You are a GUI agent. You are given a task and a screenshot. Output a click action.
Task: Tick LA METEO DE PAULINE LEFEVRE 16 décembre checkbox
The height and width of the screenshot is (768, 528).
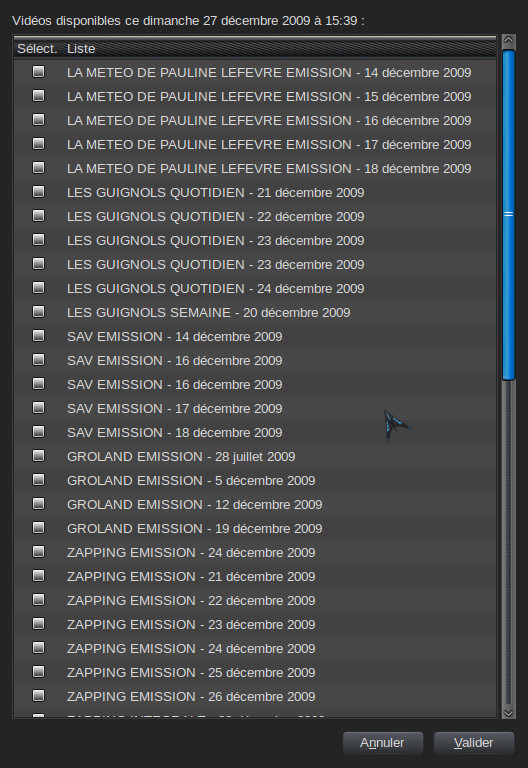(x=38, y=120)
